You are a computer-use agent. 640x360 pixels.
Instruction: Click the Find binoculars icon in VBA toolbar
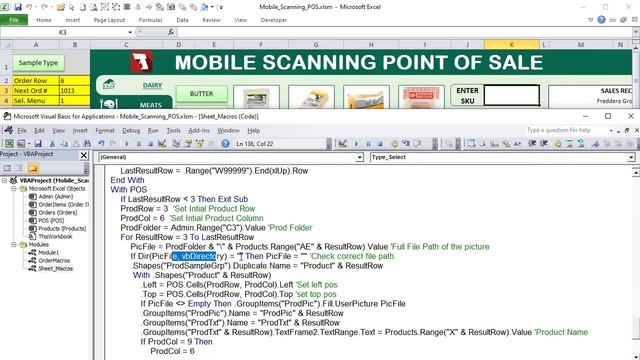[87, 143]
